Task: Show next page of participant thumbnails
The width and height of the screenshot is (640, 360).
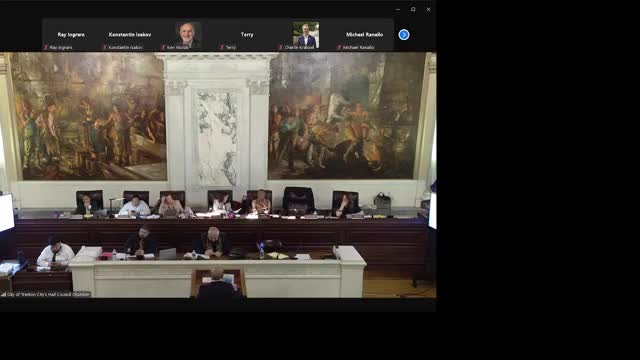Action: point(404,35)
